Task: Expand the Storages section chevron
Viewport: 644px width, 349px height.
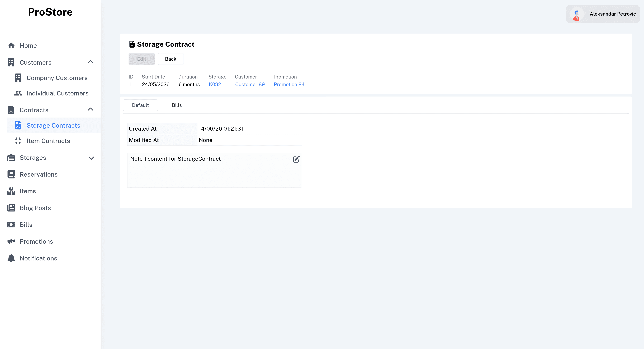Action: coord(91,158)
